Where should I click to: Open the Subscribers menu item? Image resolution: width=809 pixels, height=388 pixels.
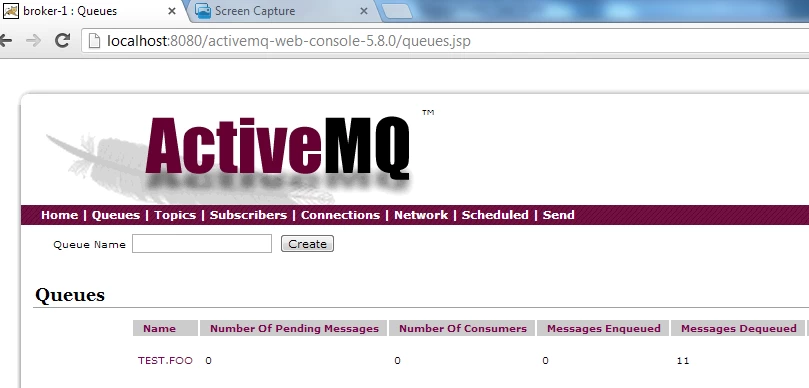tap(248, 215)
